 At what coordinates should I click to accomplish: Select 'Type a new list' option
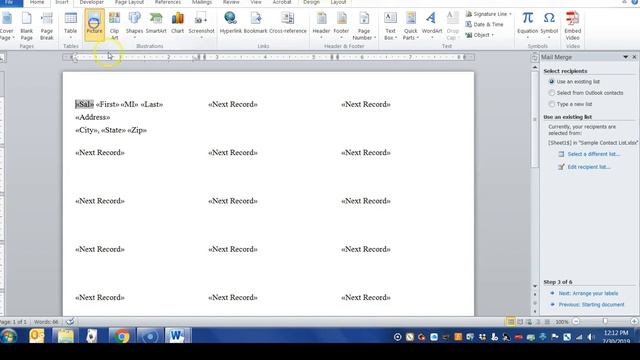point(552,104)
